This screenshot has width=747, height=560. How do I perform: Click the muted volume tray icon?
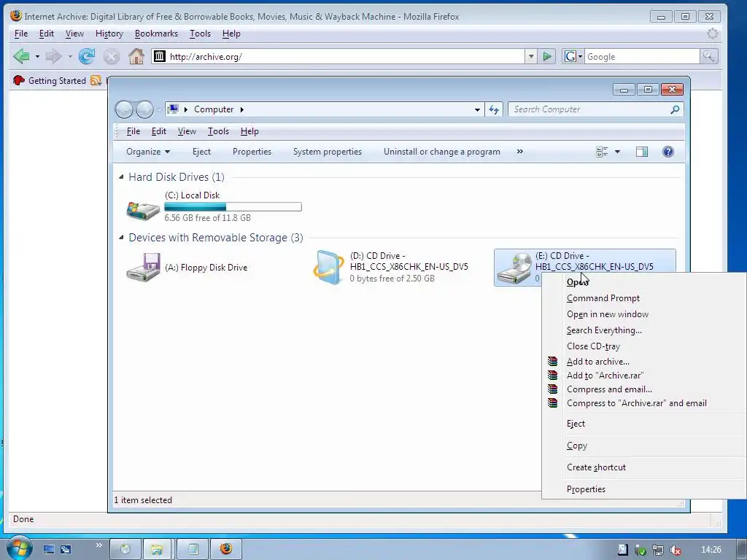pyautogui.click(x=675, y=550)
